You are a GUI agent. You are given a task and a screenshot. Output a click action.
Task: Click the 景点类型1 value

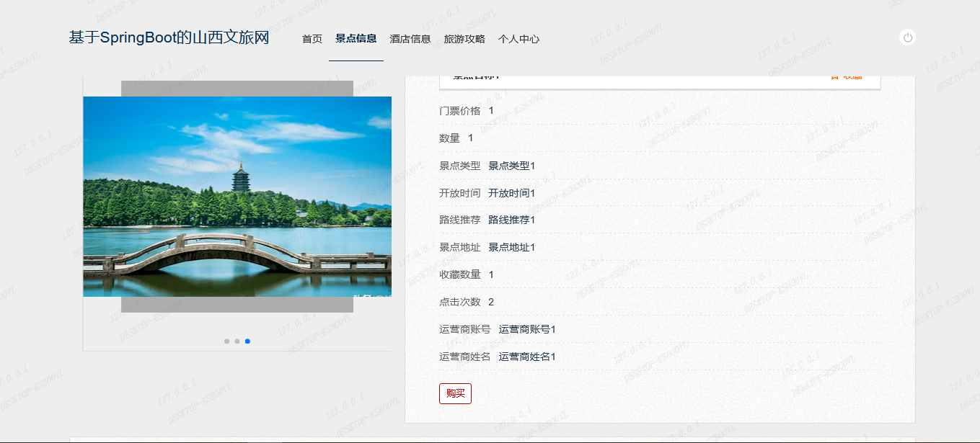512,166
